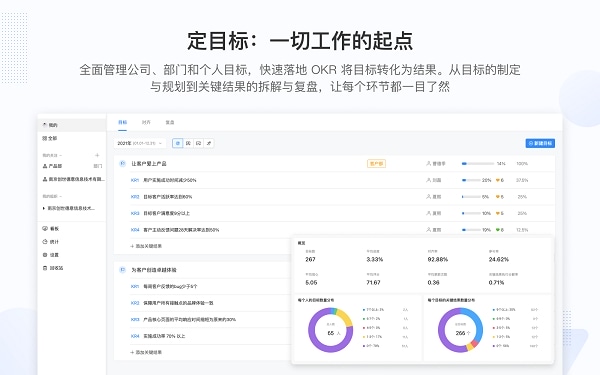Select the company item below 产品部 in 我的关注
The width and height of the screenshot is (600, 375).
tap(73, 179)
